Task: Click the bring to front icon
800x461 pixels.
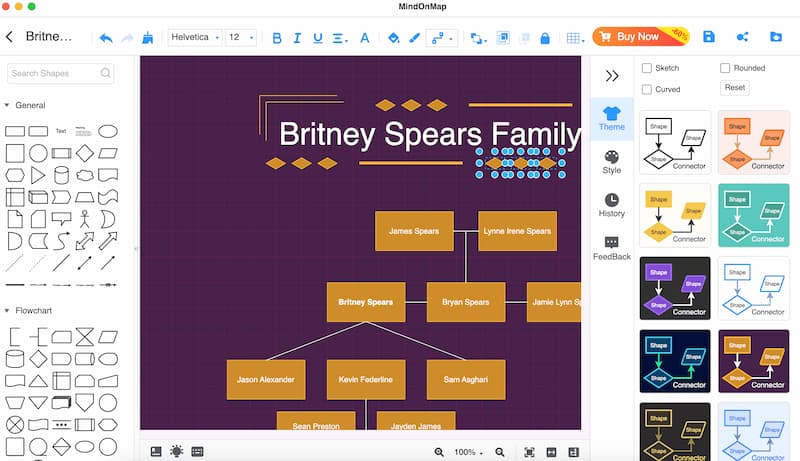Action: (x=503, y=38)
